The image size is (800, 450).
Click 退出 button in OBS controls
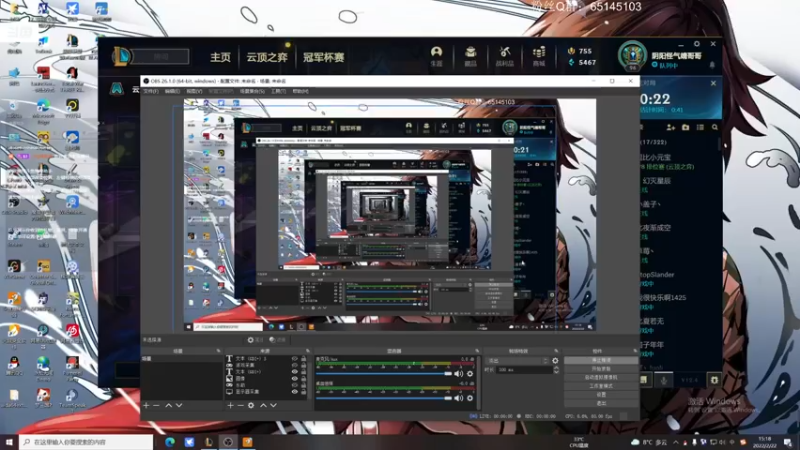pos(601,404)
